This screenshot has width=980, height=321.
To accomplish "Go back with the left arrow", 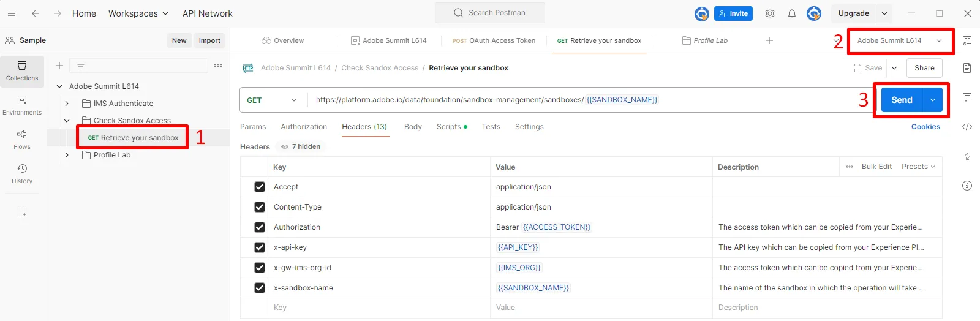I will pos(36,13).
